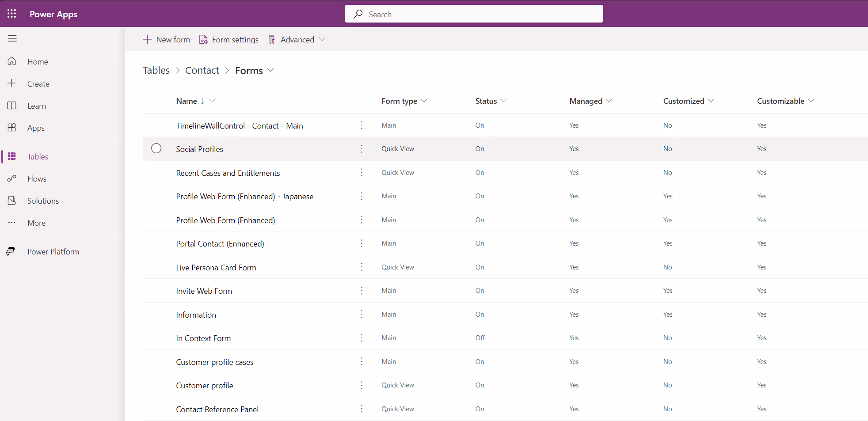Open the Portal Contact (Enhanced) form name

click(x=220, y=243)
